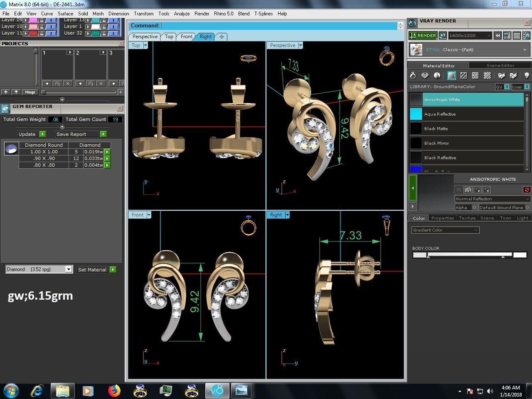Open Firefox from the taskbar
This screenshot has height=399, width=532.
pos(114,391)
